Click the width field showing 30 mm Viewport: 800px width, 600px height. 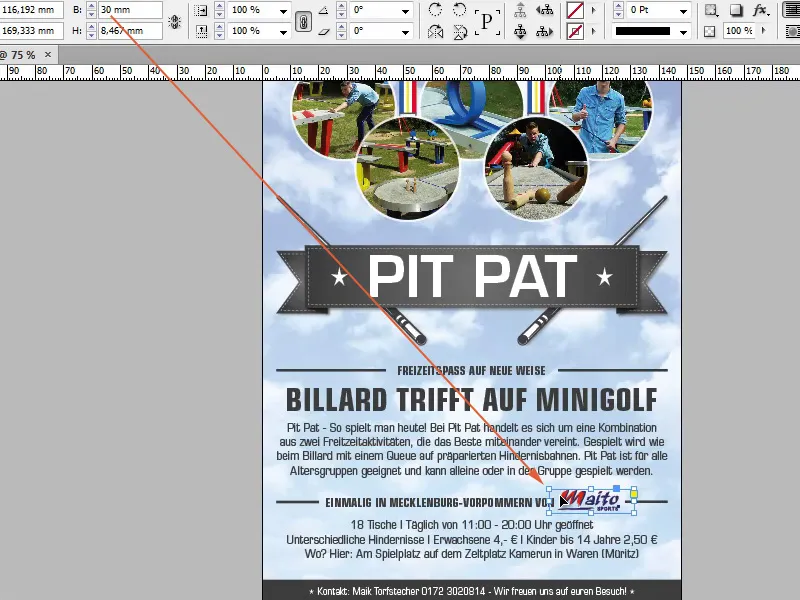pos(130,10)
